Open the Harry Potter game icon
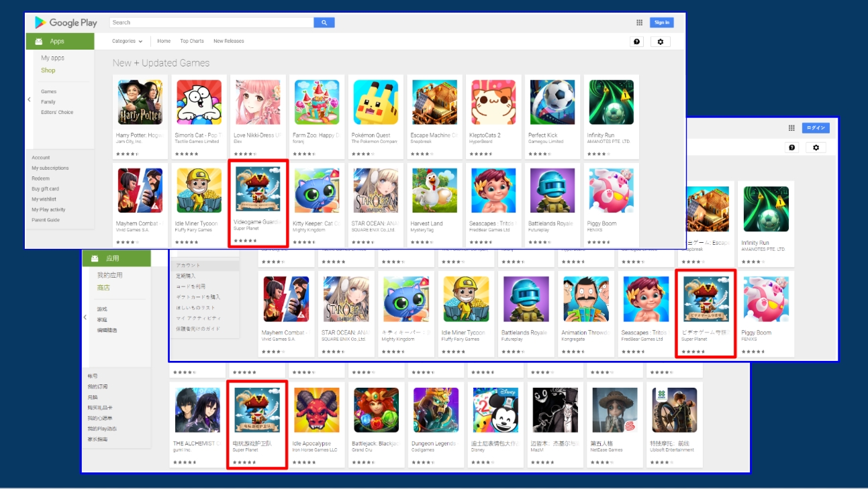 (x=140, y=103)
